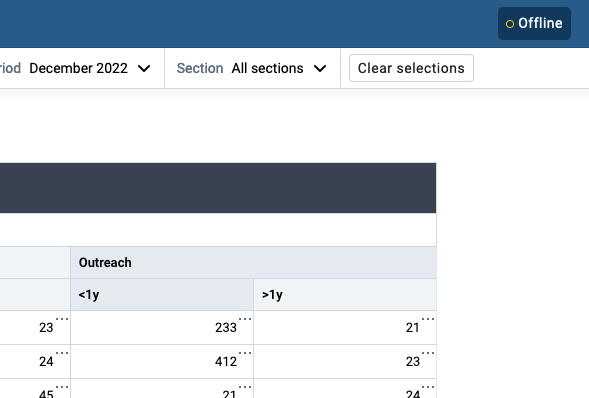Open the ellipsis menu on cell 233
This screenshot has height=398, width=589.
click(245, 319)
